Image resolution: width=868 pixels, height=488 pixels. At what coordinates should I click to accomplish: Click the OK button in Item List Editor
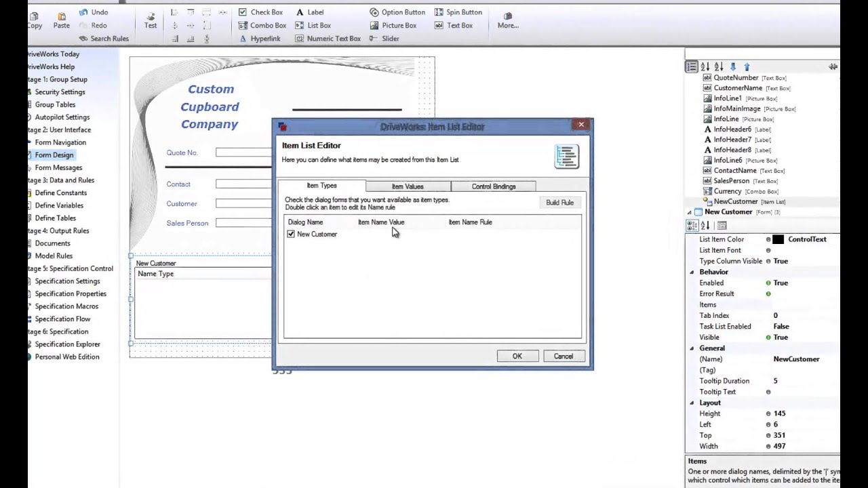(x=517, y=357)
